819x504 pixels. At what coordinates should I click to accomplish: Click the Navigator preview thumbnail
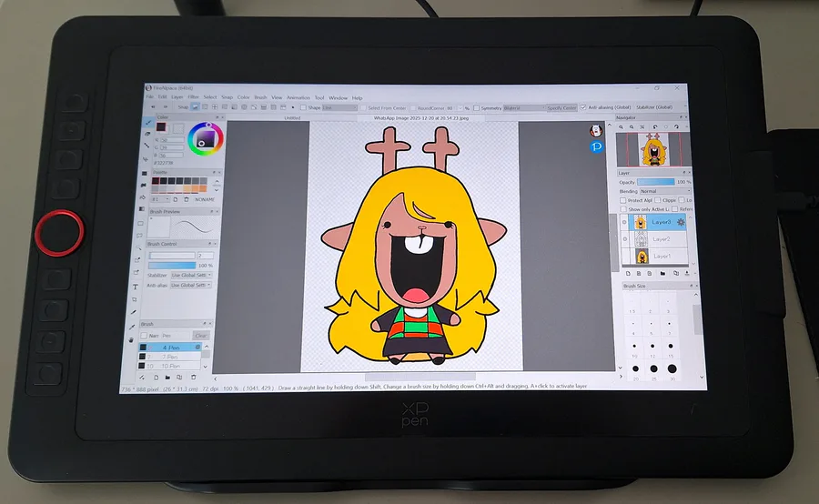pos(652,150)
